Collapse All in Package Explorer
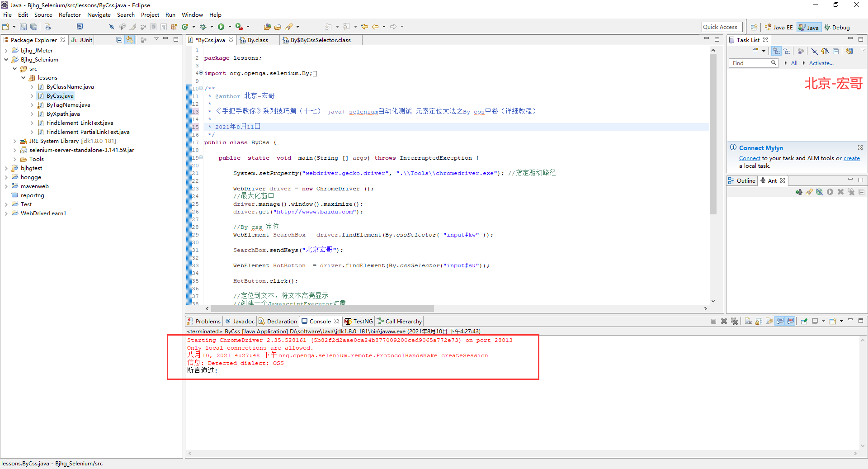Image resolution: width=868 pixels, height=469 pixels. 119,40
